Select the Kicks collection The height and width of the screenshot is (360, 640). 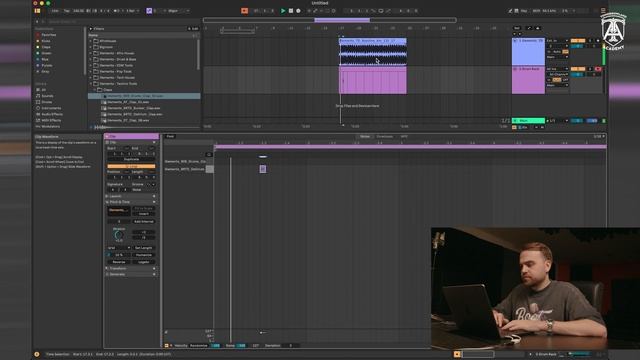pos(46,41)
